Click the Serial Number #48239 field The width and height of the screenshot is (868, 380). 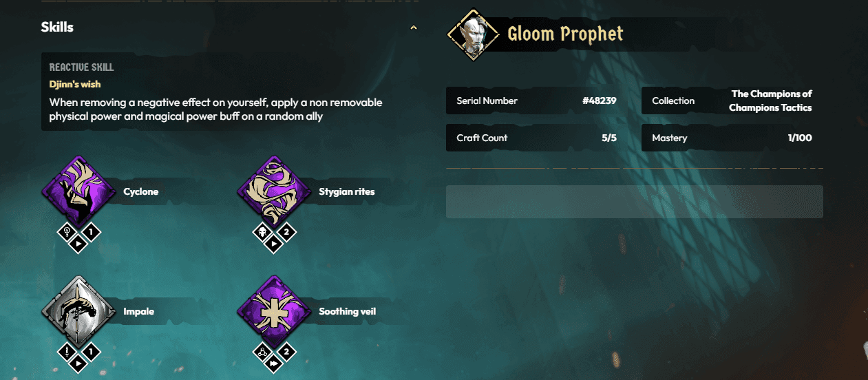pyautogui.click(x=536, y=101)
